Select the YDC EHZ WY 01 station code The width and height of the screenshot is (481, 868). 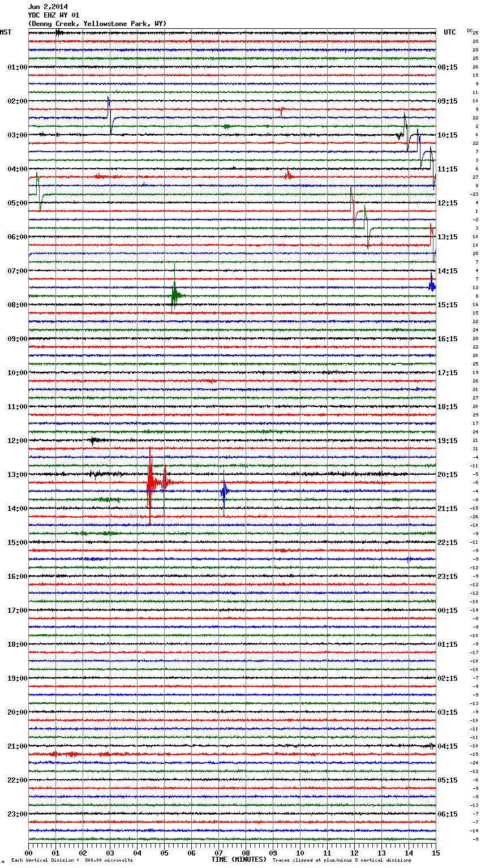click(53, 15)
